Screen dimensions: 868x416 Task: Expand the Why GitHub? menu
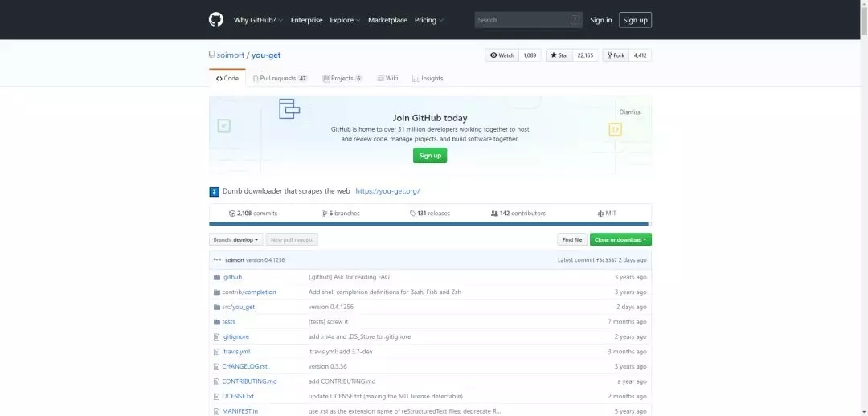coord(258,20)
